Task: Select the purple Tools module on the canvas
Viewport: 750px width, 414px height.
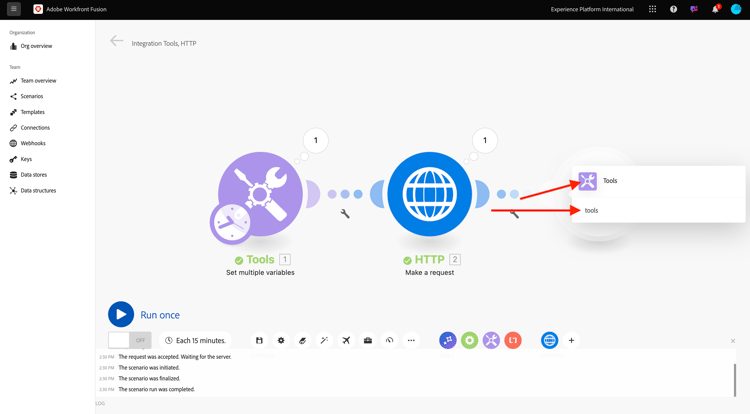Action: 260,194
